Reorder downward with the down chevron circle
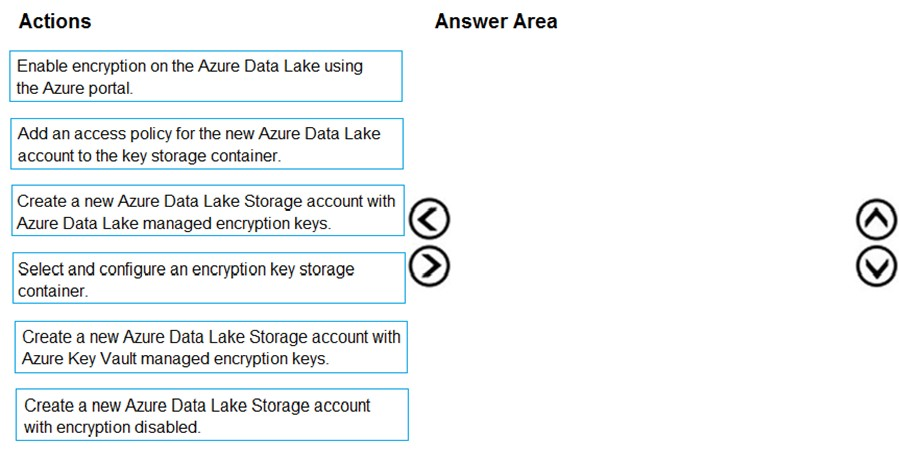Screen dimensions: 899x452 (874, 265)
